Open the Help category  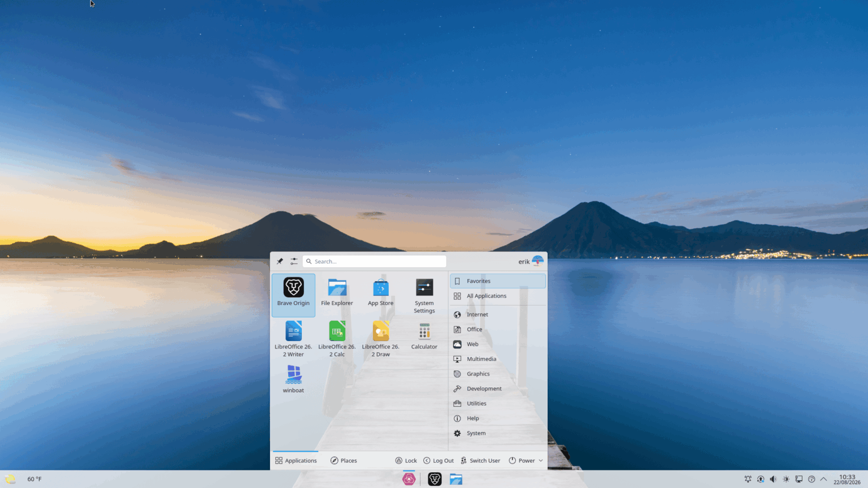click(x=498, y=419)
